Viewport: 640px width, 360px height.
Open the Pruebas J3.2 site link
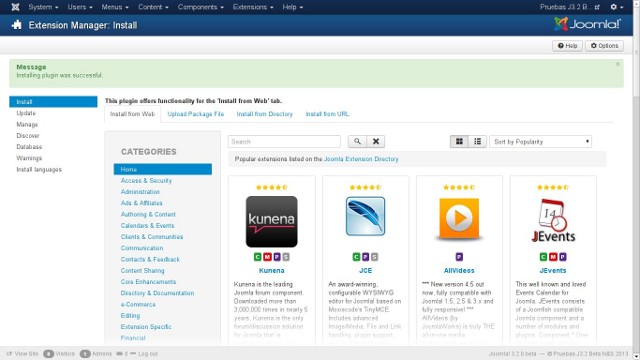(x=570, y=7)
